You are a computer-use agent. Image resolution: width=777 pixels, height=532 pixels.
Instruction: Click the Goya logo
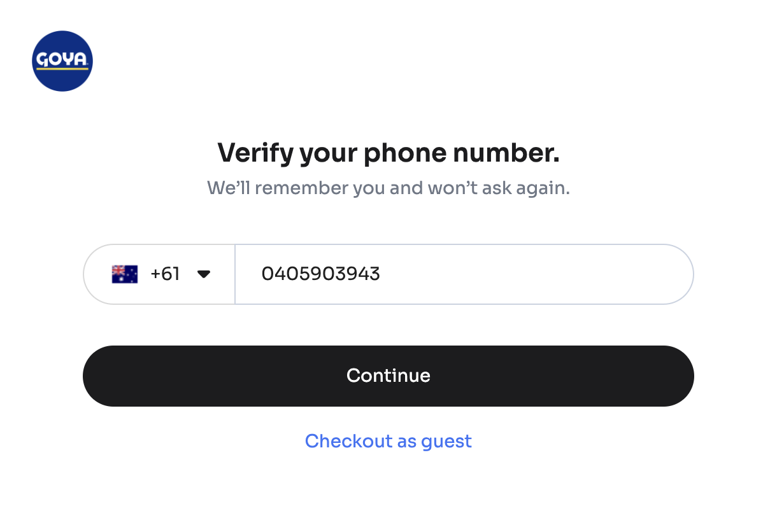click(x=62, y=61)
